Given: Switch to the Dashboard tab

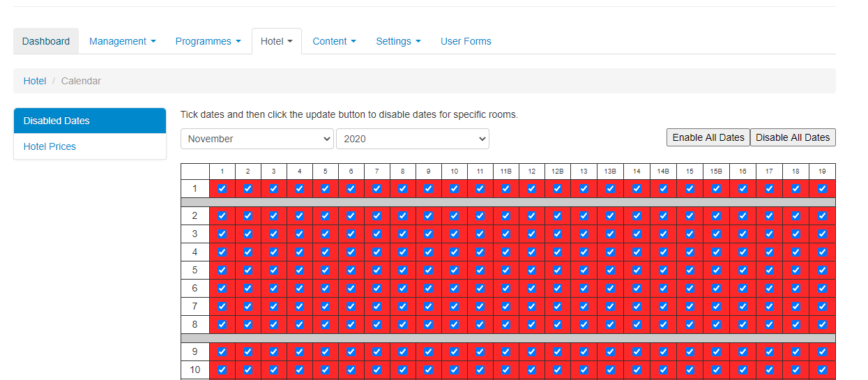Looking at the screenshot, I should click(x=46, y=41).
